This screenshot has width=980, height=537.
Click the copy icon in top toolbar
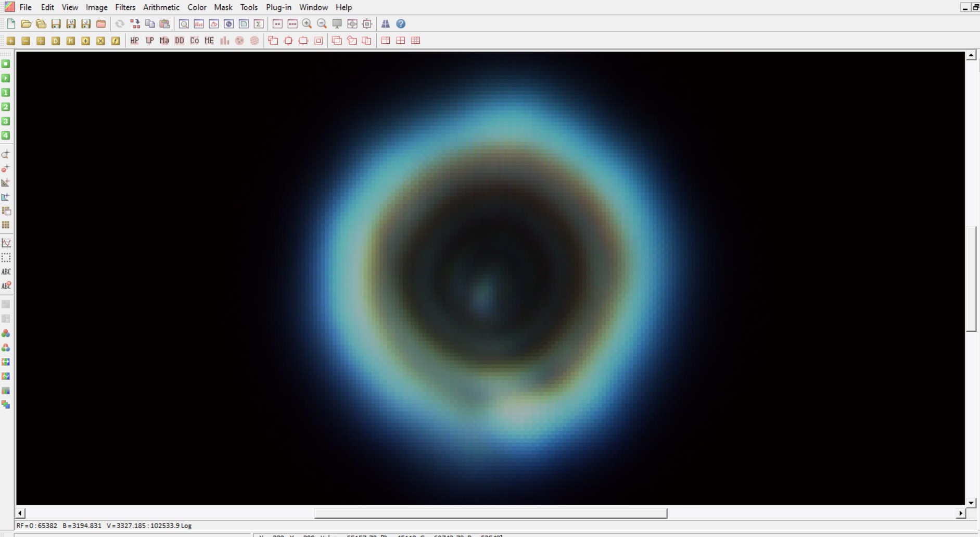[150, 24]
